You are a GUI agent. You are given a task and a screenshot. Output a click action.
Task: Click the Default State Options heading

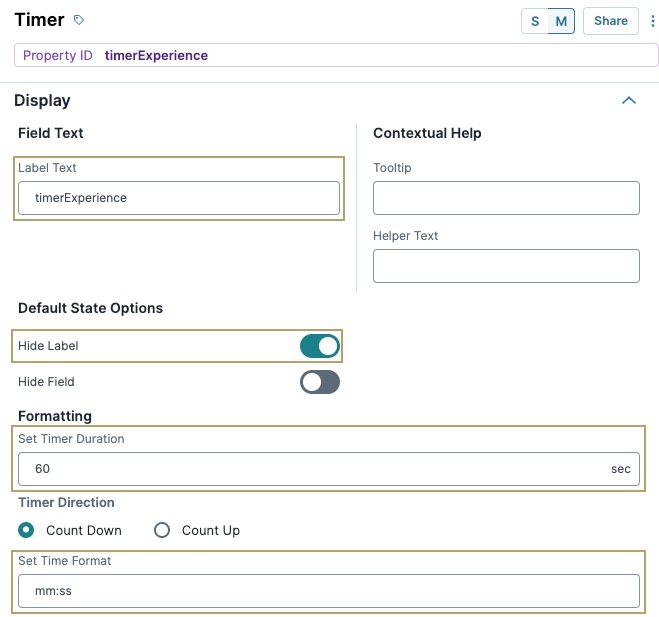point(90,308)
